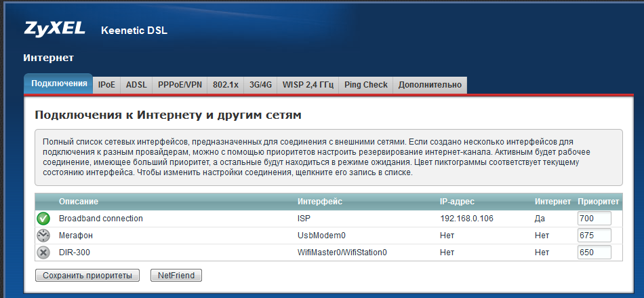
Task: Open the Broadband connection entry
Action: (100, 219)
